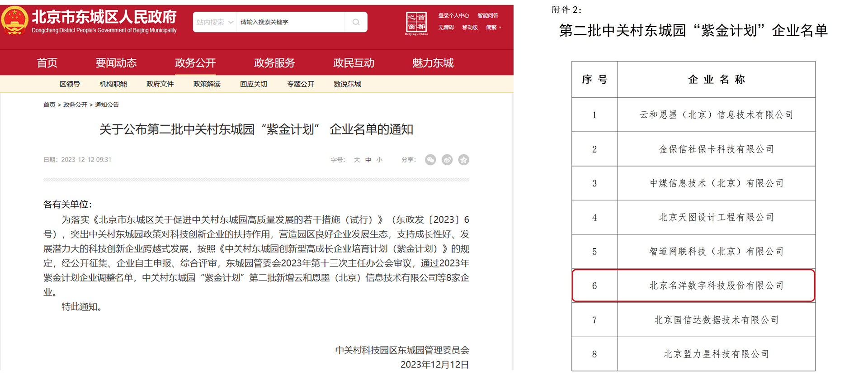Open 政府文件 submenu item
Viewport: 868px width, 381px height.
(160, 84)
